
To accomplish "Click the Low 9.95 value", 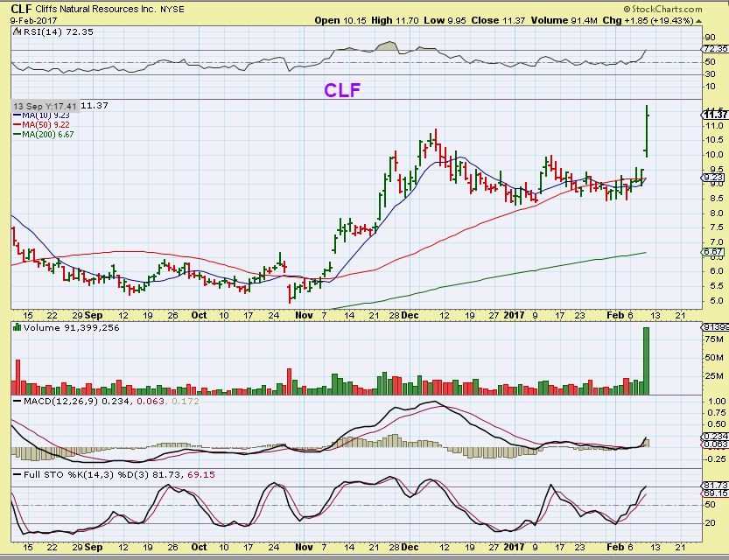I will point(445,20).
